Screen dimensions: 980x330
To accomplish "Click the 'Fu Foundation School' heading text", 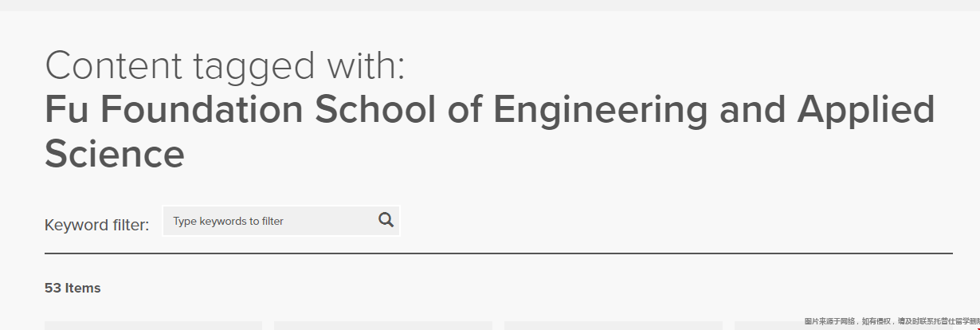I will click(241, 109).
